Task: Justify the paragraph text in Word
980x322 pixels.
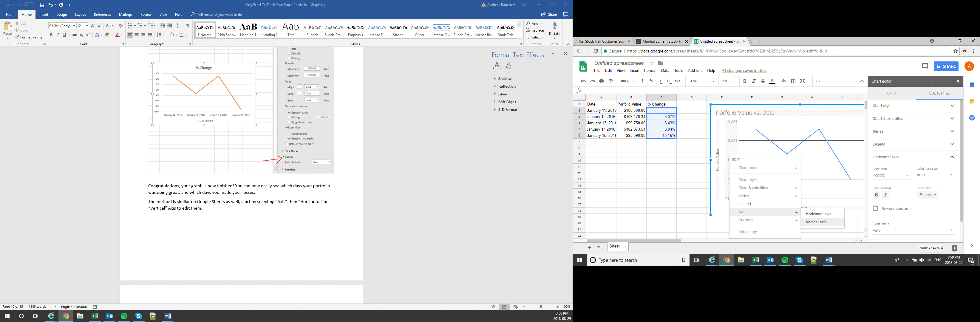Action: (149, 35)
